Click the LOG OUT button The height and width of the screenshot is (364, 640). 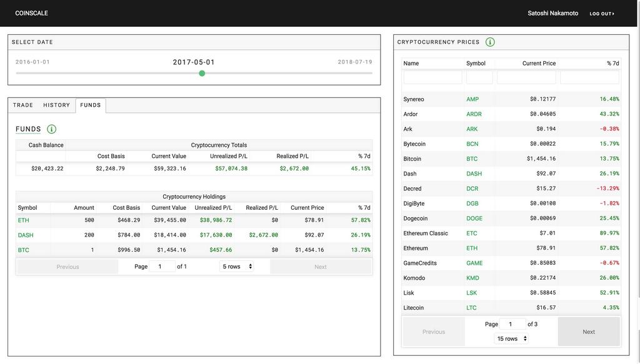601,13
